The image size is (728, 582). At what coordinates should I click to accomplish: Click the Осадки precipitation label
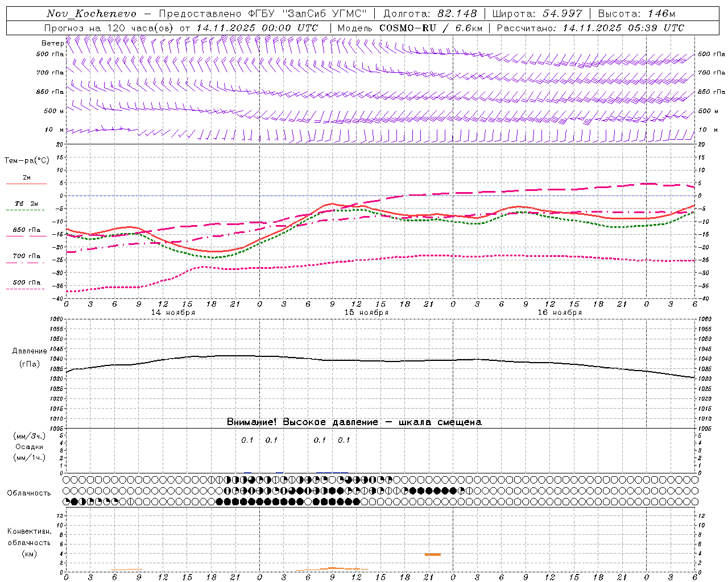[x=29, y=447]
